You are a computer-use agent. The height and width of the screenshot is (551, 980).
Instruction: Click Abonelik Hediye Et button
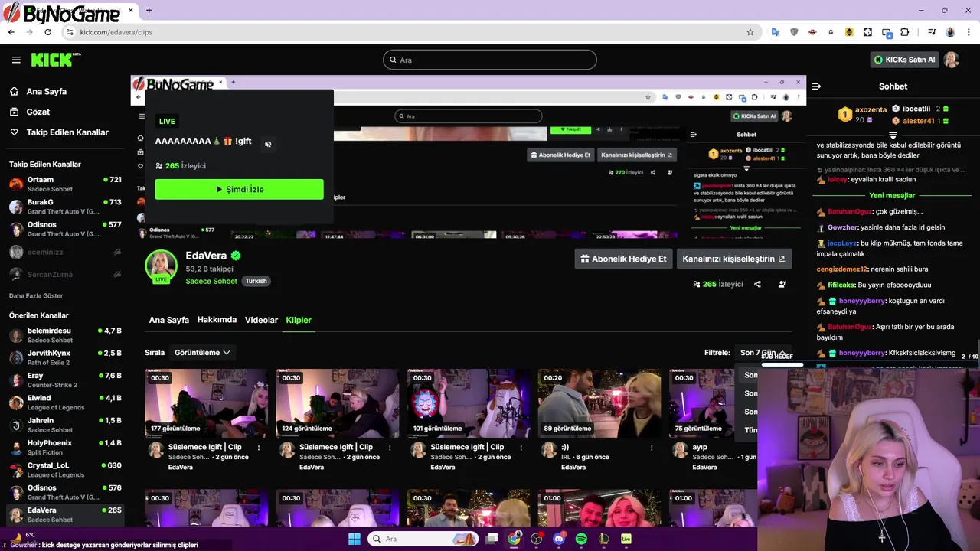[x=623, y=259]
